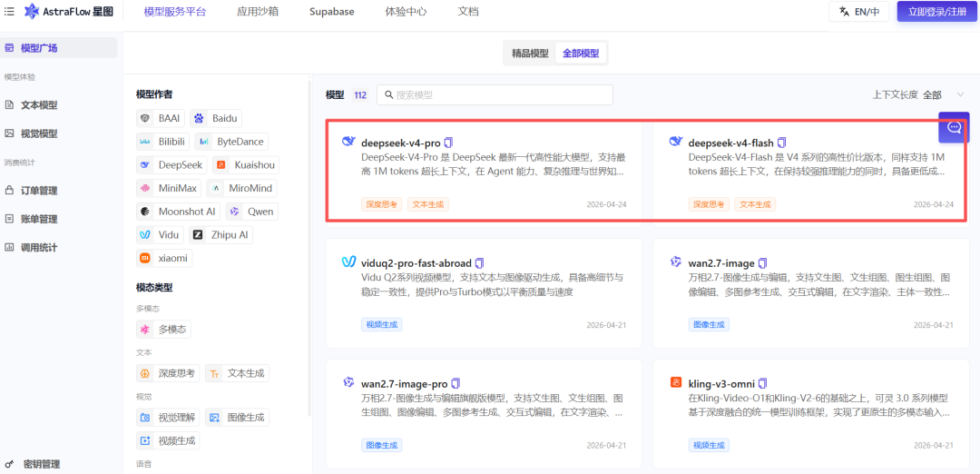Filter by MiroMind author

tap(241, 188)
